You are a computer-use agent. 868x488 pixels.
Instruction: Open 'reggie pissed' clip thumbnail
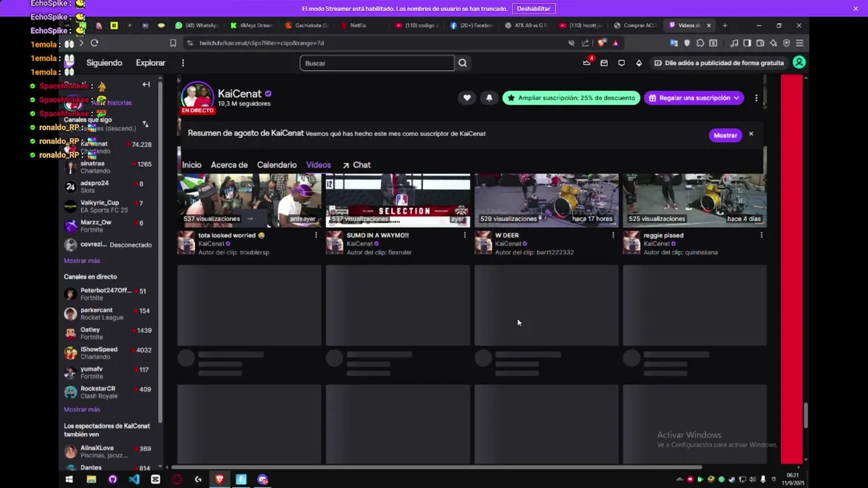tap(694, 201)
